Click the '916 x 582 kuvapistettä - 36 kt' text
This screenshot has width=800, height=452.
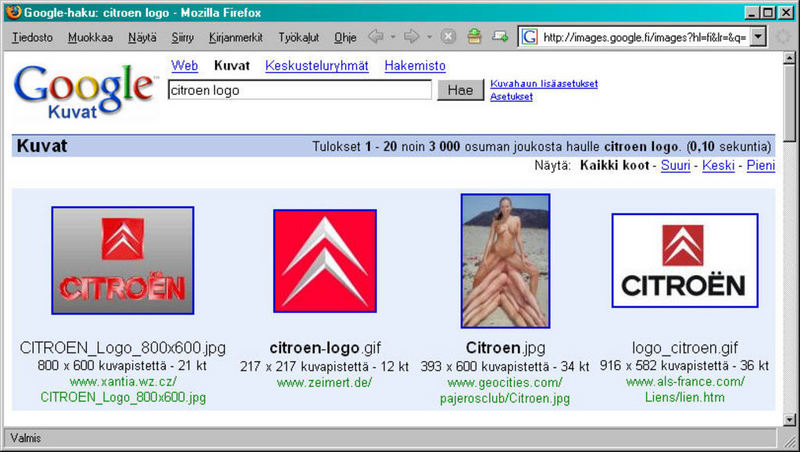684,366
